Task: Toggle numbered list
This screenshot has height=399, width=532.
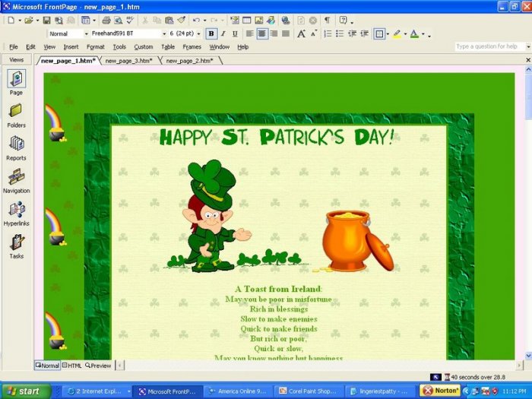Action: (x=328, y=33)
